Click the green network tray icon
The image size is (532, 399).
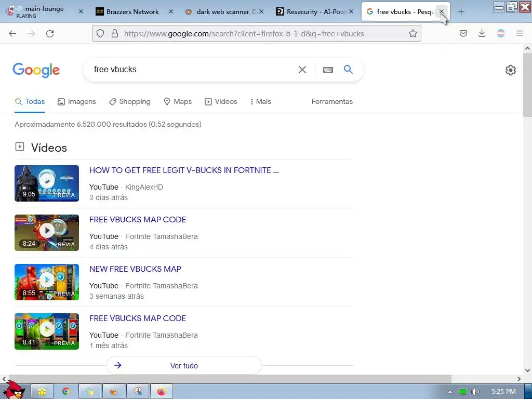coord(463,392)
